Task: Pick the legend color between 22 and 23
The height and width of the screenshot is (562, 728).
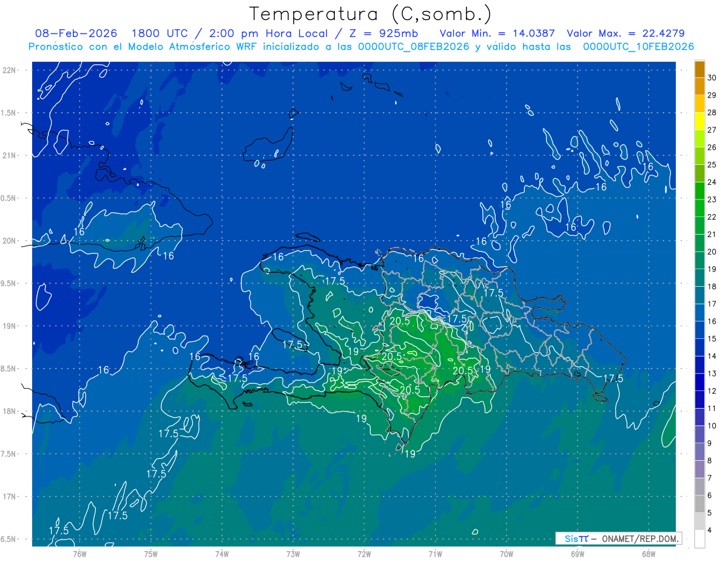Action: click(699, 209)
